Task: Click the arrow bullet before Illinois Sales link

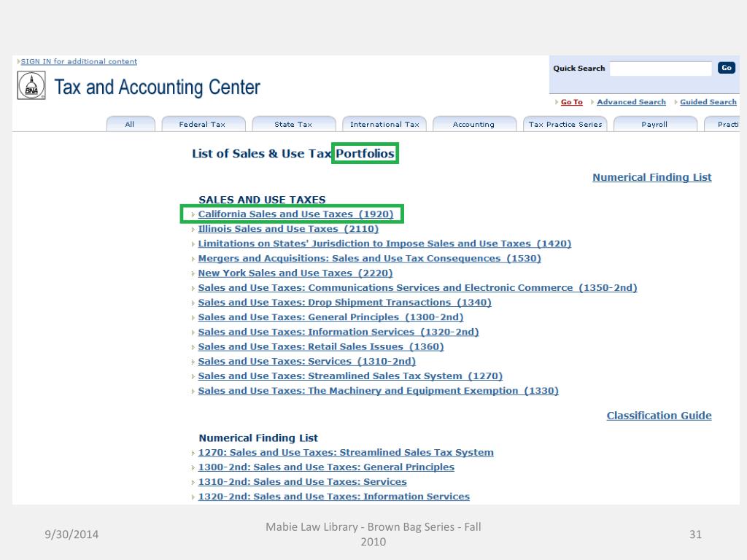Action: coord(193,230)
